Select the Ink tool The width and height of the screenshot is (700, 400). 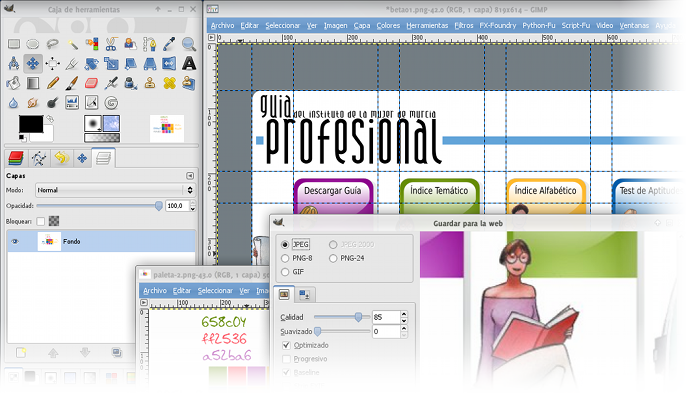tap(130, 83)
